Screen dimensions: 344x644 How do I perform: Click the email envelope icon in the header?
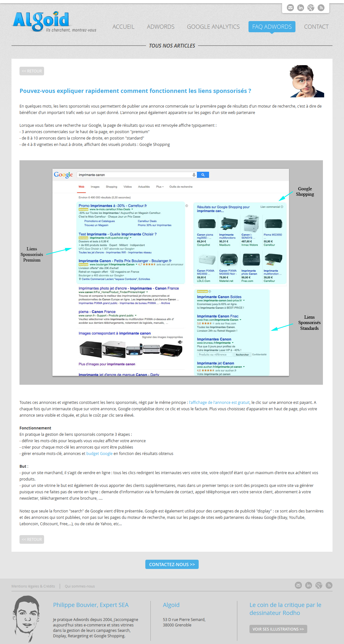click(290, 8)
